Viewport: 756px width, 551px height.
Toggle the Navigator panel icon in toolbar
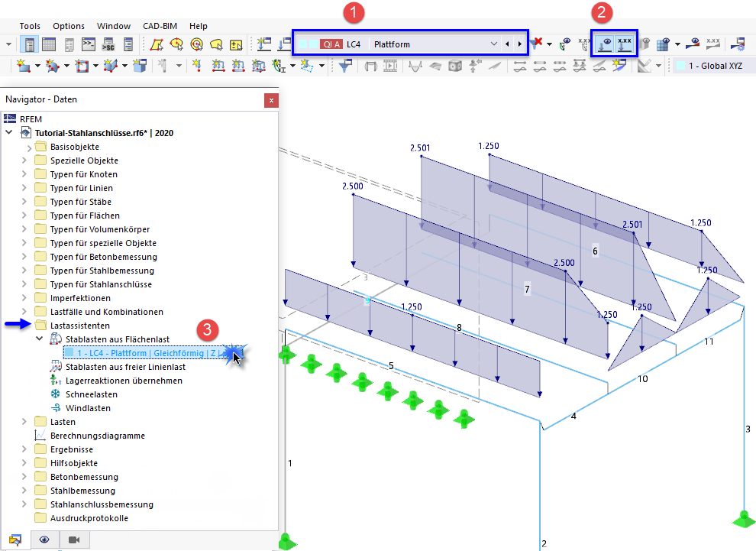coord(30,45)
